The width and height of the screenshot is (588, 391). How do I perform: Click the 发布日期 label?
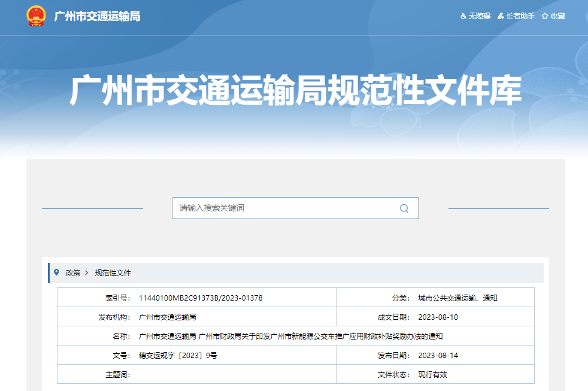[x=394, y=356]
